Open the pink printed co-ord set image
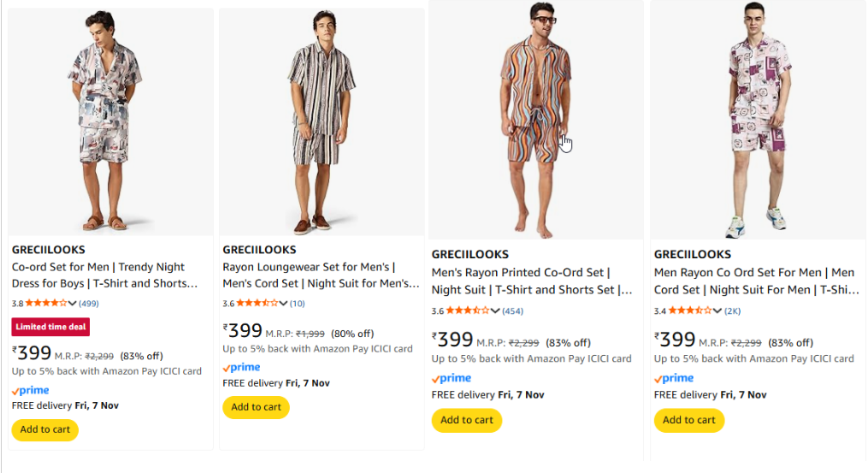This screenshot has height=473, width=868. [758, 120]
